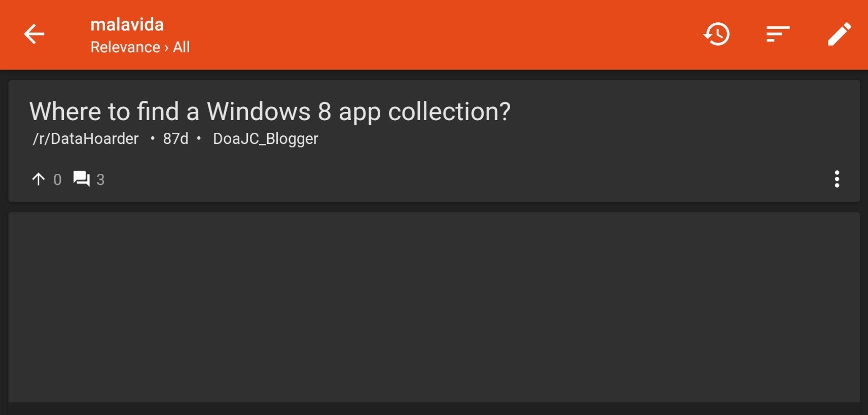Upvote the Windows 8 app post
Image resolution: width=868 pixels, height=415 pixels.
39,179
